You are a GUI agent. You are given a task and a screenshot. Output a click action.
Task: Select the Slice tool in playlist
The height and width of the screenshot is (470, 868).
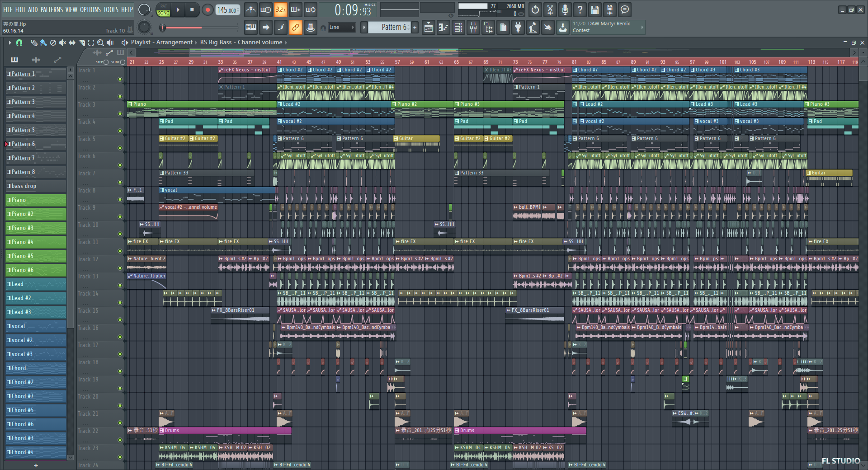(82, 42)
